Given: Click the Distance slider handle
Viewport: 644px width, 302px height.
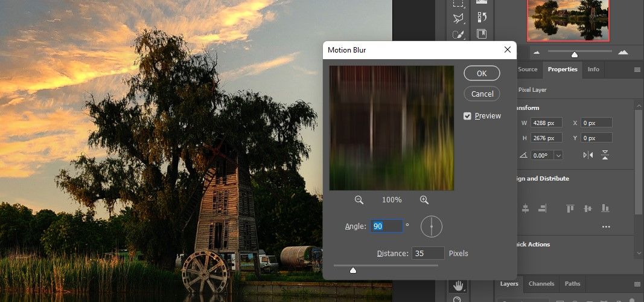Looking at the screenshot, I should coord(353,271).
